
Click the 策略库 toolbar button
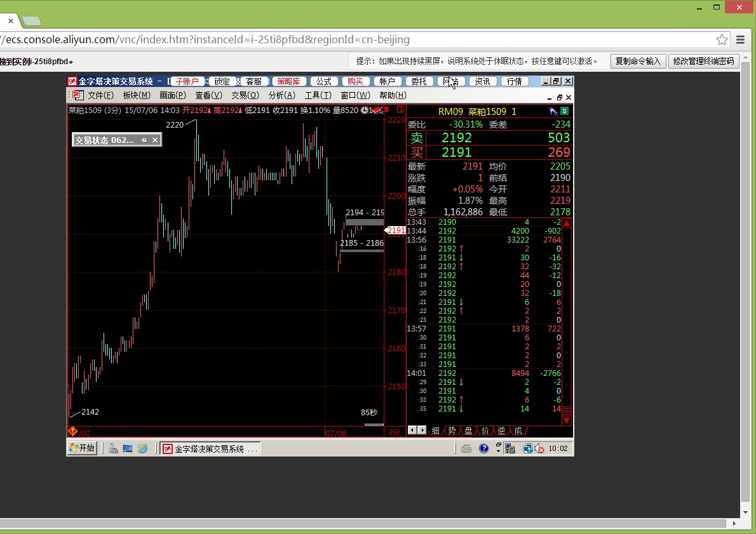click(289, 81)
